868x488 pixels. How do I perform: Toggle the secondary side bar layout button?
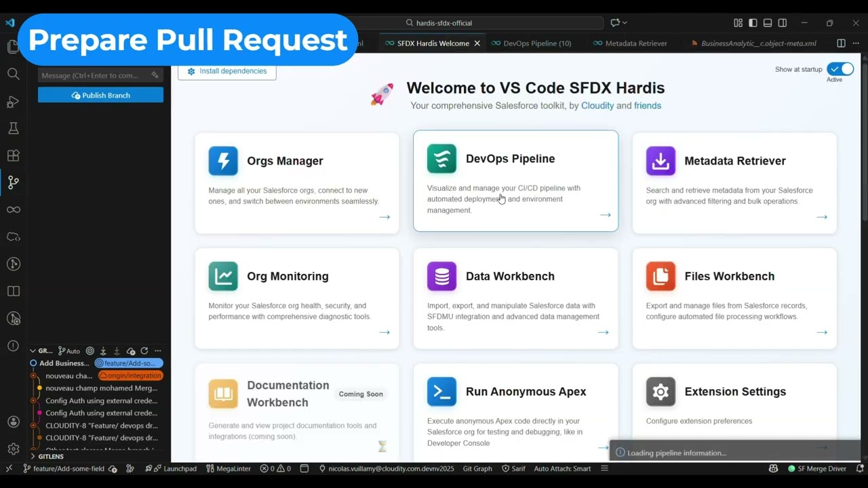click(783, 22)
